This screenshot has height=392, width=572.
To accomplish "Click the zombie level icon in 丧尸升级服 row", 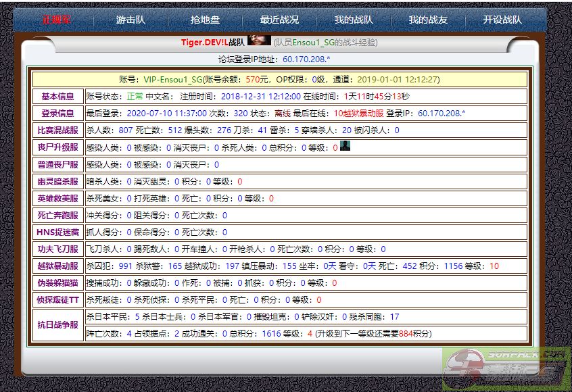I will pos(345,146).
